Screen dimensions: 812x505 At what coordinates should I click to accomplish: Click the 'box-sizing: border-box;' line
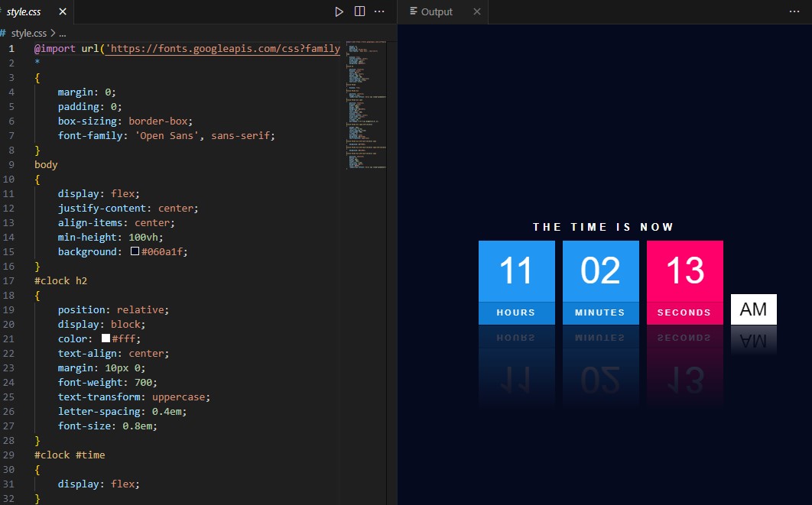pos(125,121)
